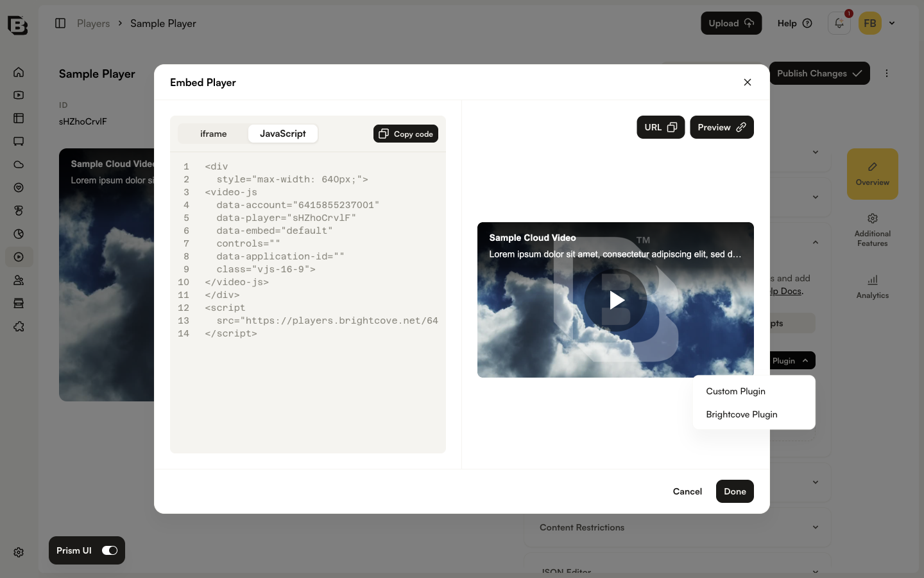The width and height of the screenshot is (924, 578).
Task: Click the Help question mark icon
Action: (x=807, y=23)
